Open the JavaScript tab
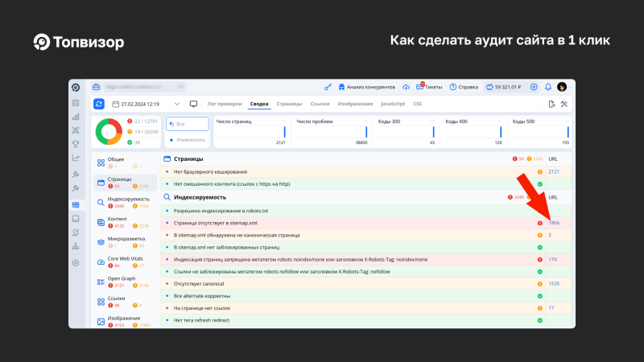 [393, 104]
